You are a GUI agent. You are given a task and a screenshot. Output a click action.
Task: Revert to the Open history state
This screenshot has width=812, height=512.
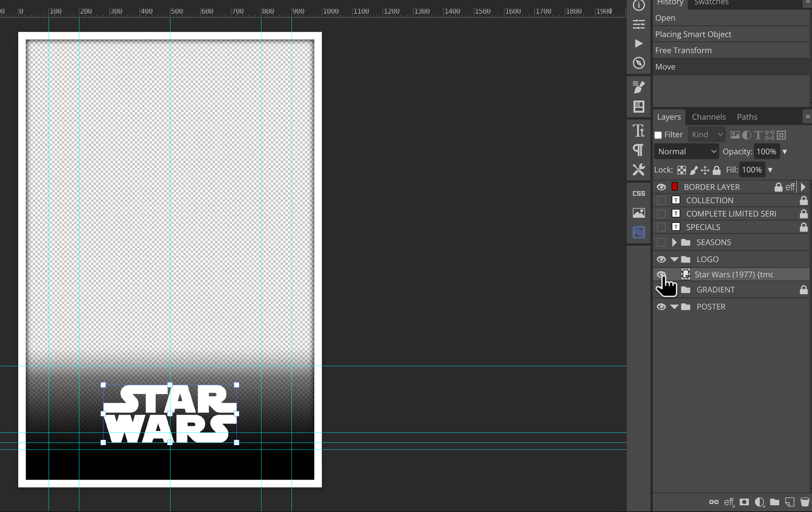coord(731,18)
